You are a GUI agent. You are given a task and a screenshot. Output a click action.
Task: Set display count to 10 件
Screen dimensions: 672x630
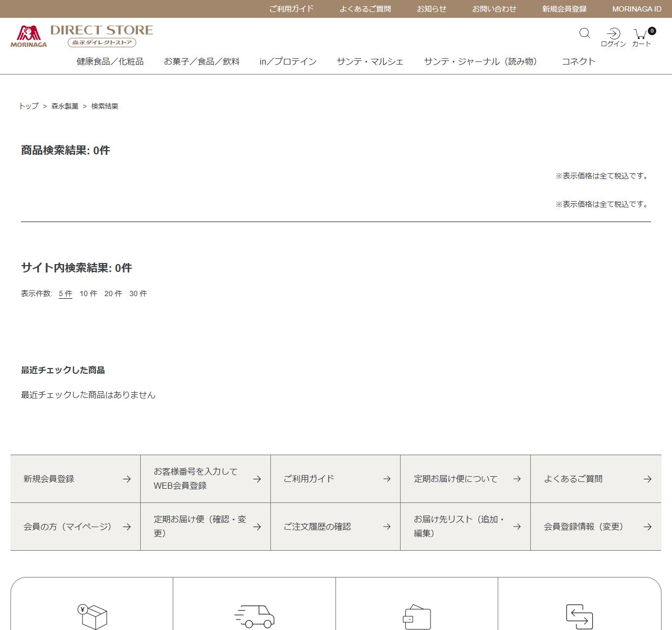coord(89,293)
